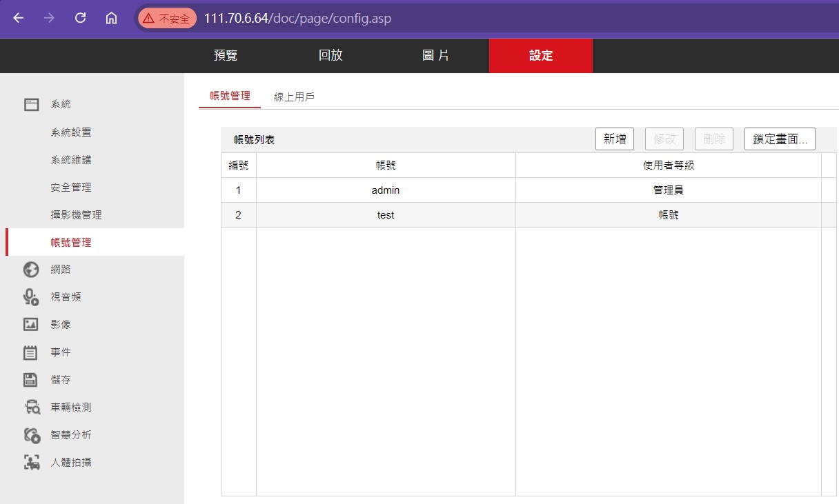Click the 修改 button

click(664, 139)
